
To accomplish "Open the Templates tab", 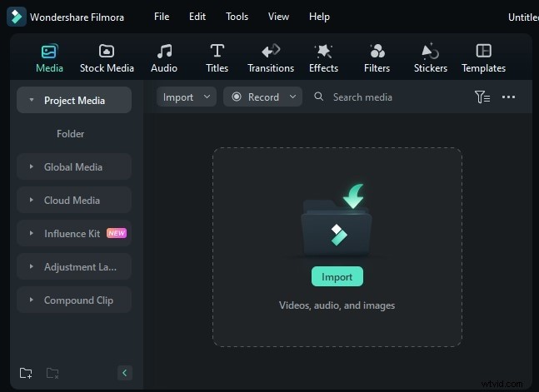I will click(x=483, y=58).
